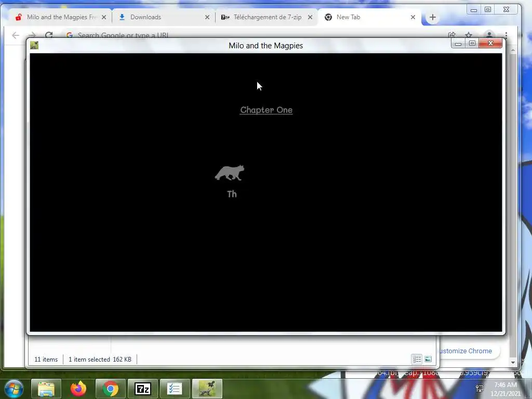The width and height of the screenshot is (532, 399).
Task: Open the Windows Start menu
Action: [14, 389]
